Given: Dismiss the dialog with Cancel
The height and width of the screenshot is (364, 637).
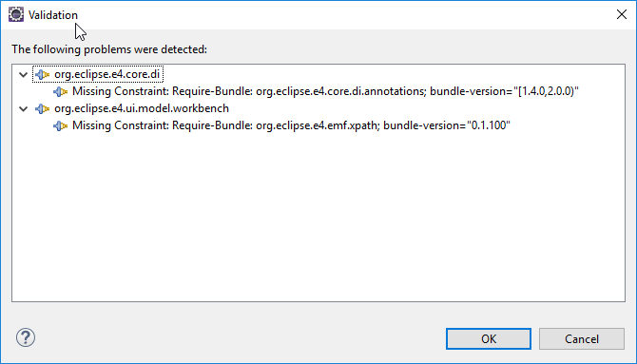Looking at the screenshot, I should click(x=582, y=338).
